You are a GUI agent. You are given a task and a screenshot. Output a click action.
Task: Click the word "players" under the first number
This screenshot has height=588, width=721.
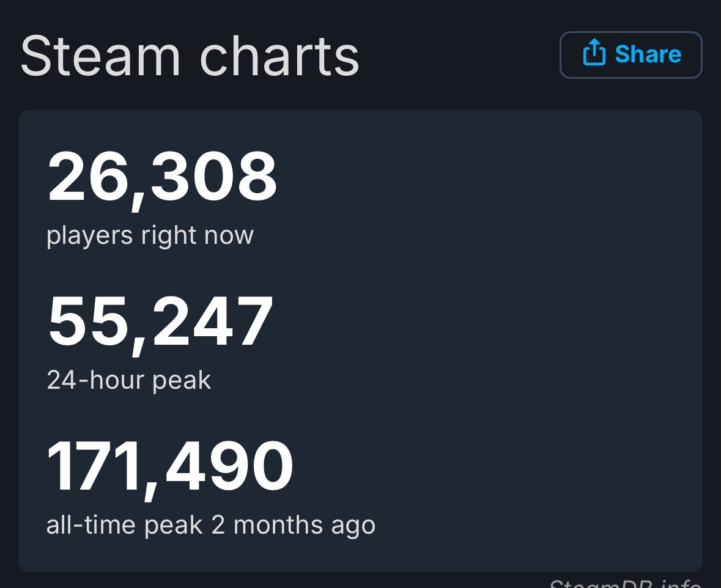click(90, 235)
